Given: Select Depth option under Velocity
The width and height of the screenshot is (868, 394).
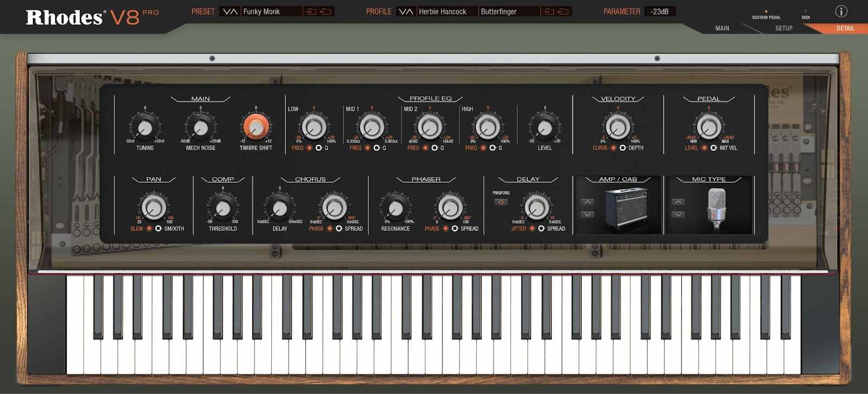Looking at the screenshot, I should tap(623, 148).
